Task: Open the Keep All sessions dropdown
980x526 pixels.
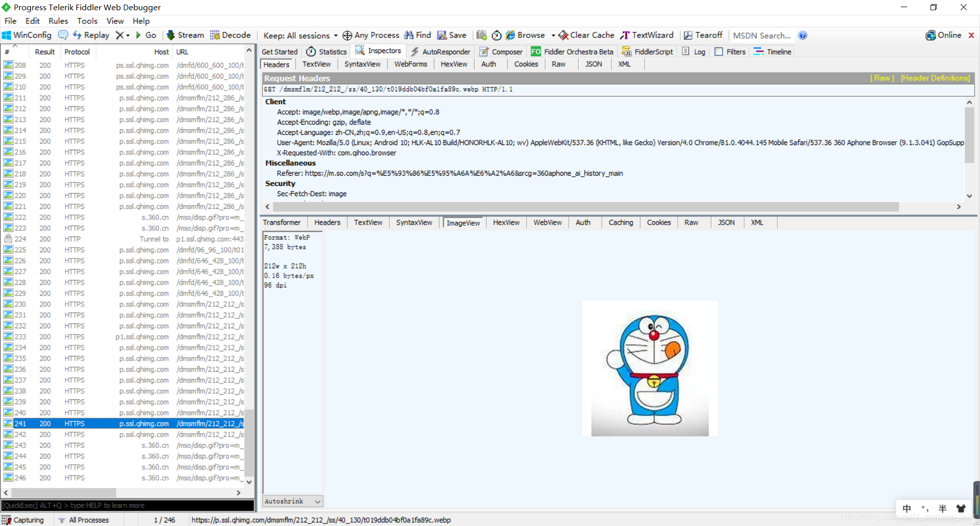Action: coord(300,35)
